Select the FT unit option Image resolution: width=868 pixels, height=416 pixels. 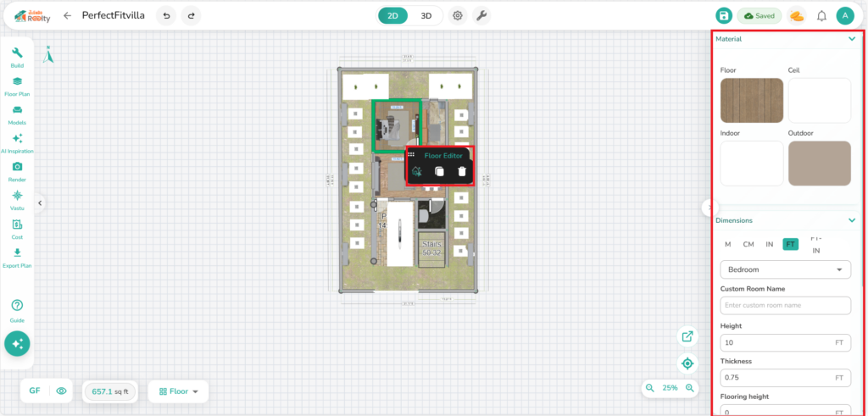[790, 244]
